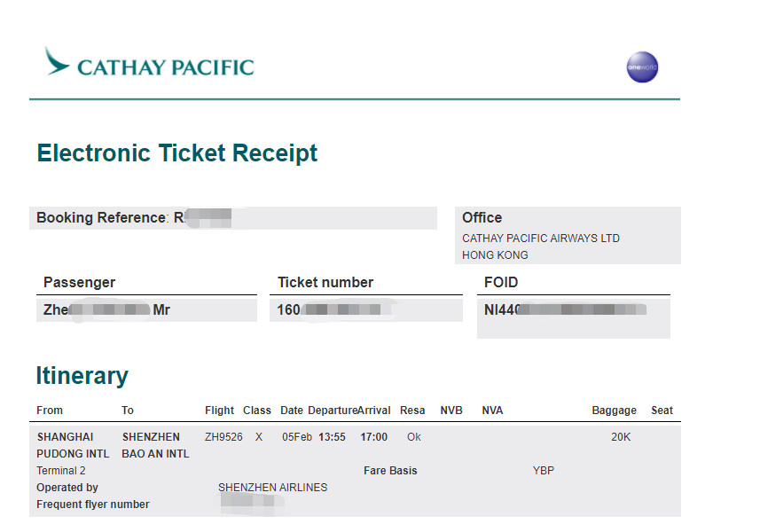Click the Ticket number value field
Image resolution: width=760 pixels, height=532 pixels.
tap(366, 310)
